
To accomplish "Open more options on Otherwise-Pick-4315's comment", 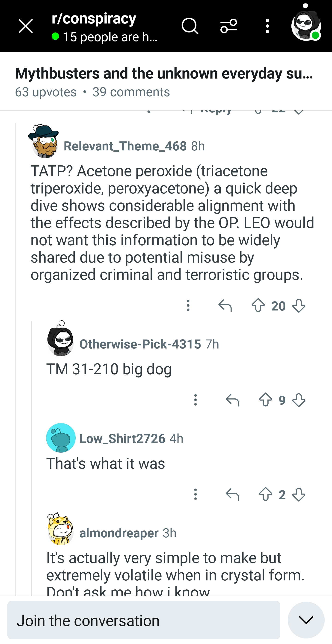I will (x=196, y=400).
